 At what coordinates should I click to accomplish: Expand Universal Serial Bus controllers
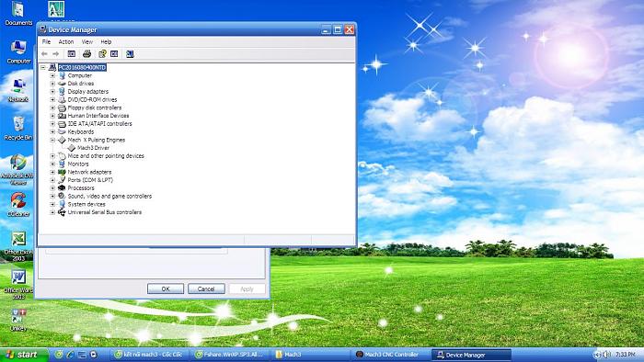pos(52,212)
